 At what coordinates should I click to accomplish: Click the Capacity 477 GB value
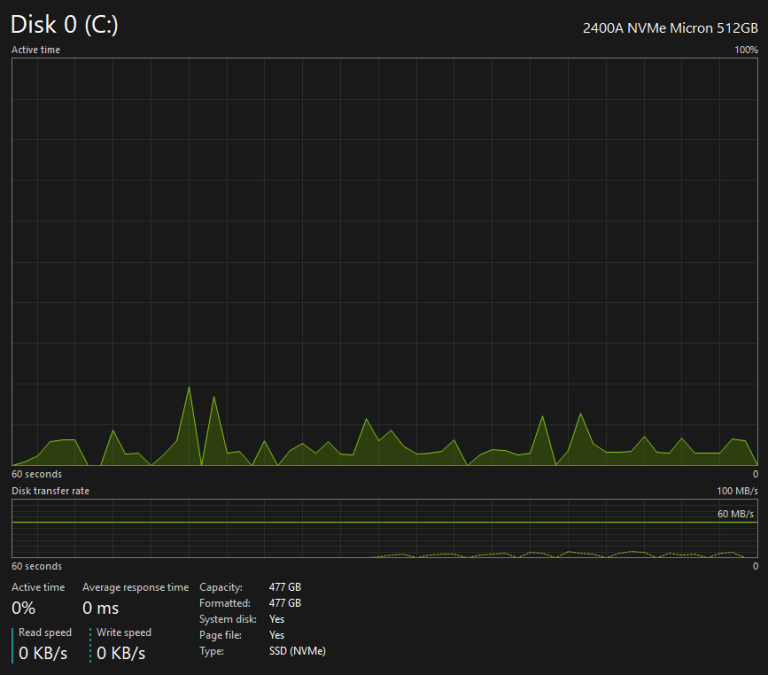[285, 587]
